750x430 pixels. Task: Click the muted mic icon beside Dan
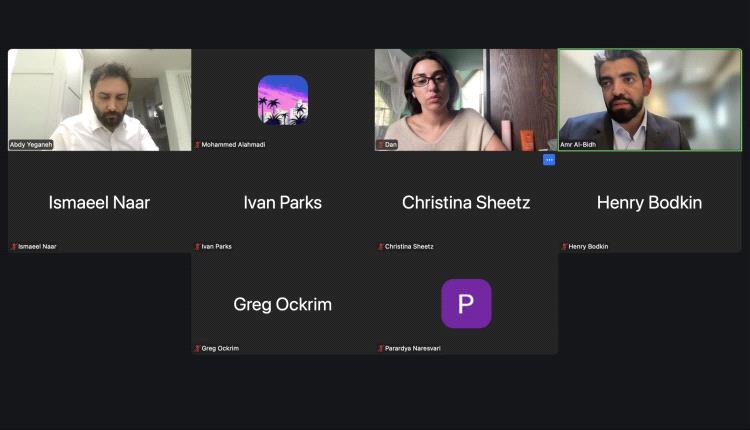[381, 144]
